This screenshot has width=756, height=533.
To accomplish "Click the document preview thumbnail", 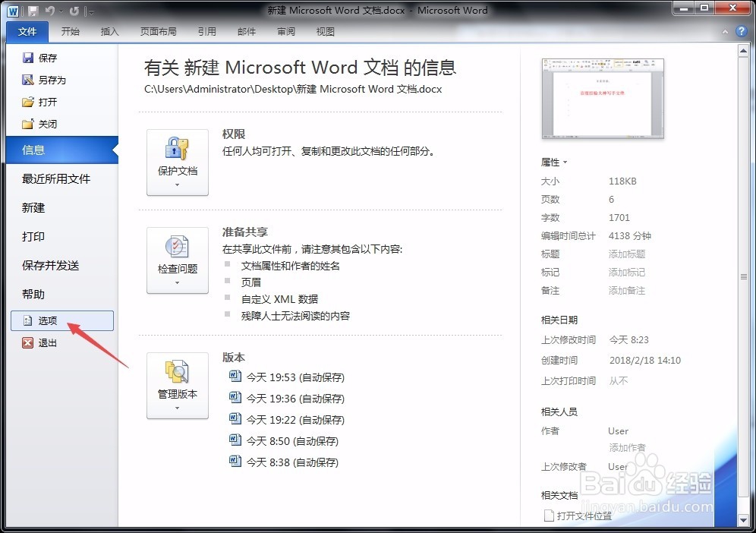I will click(x=603, y=99).
